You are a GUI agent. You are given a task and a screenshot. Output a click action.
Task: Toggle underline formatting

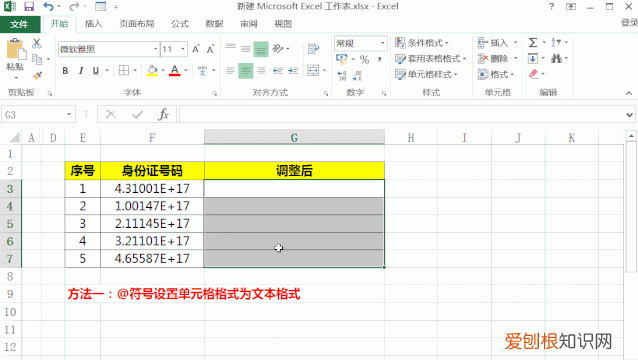point(96,71)
